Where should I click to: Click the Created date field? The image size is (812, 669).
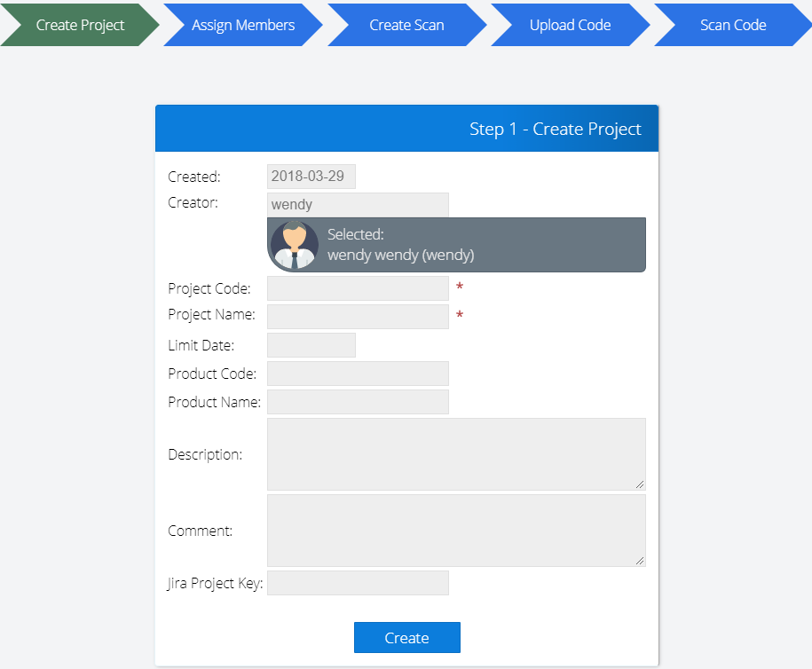[x=311, y=177]
